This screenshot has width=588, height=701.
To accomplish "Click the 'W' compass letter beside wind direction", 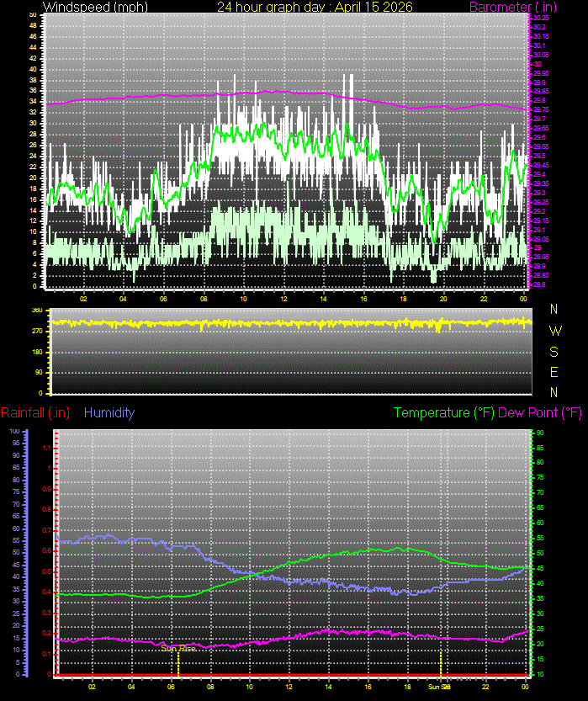I will click(x=555, y=331).
